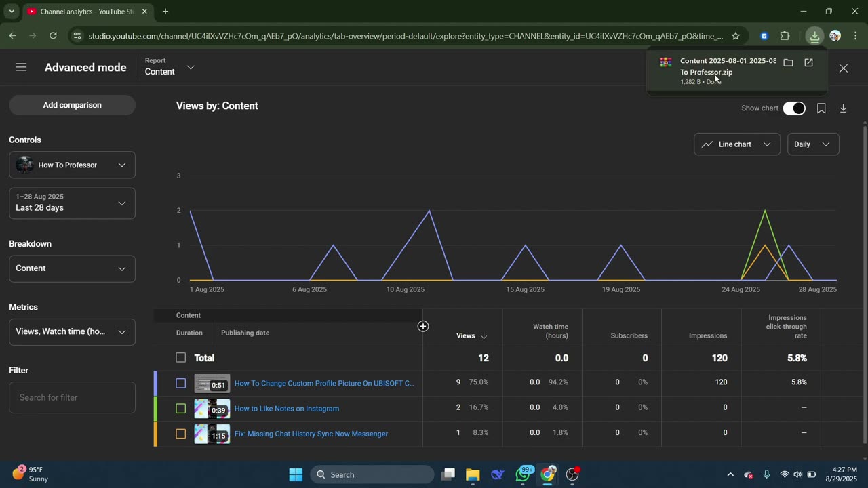This screenshot has width=868, height=488.
Task: Check the UBISOFT profile picture video checkbox
Action: [180, 383]
